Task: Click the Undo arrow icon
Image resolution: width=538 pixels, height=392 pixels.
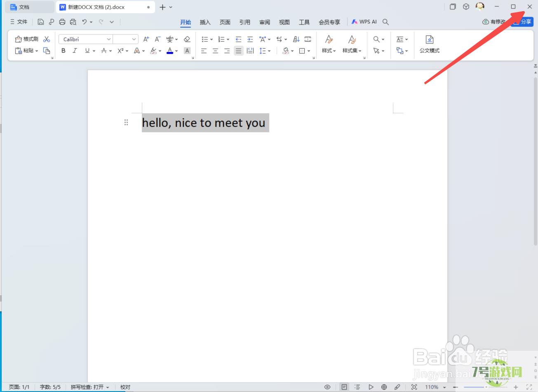Action: click(85, 22)
